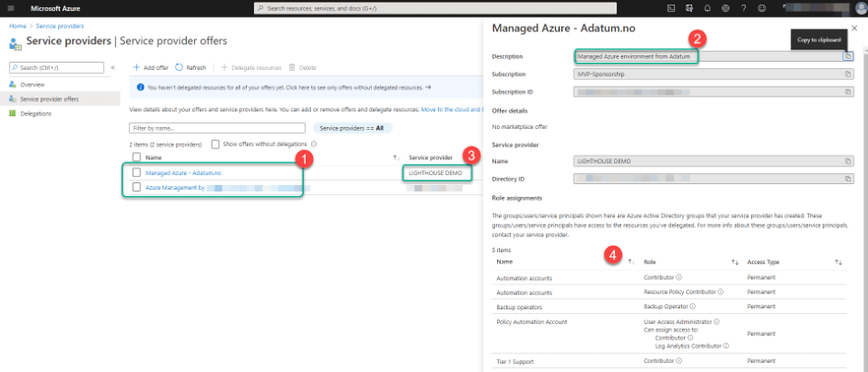The image size is (868, 372).
Task: Tick the select-all checkbox in Name header
Action: coord(136,157)
